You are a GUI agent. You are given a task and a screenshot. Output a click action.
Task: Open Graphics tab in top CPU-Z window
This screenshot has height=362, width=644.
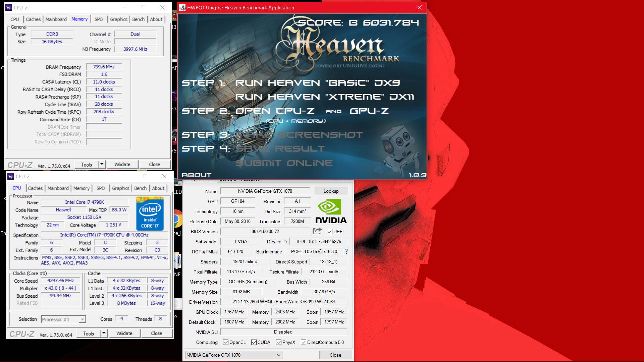[x=119, y=19]
